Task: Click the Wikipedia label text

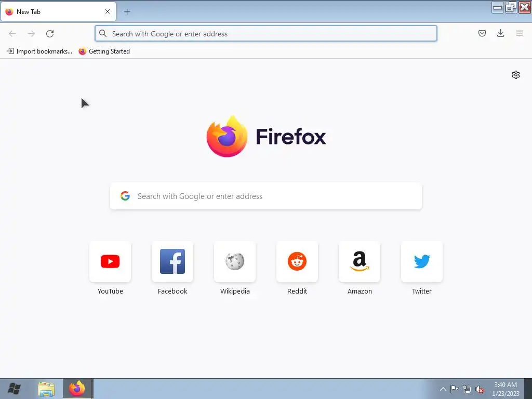Action: (x=235, y=291)
